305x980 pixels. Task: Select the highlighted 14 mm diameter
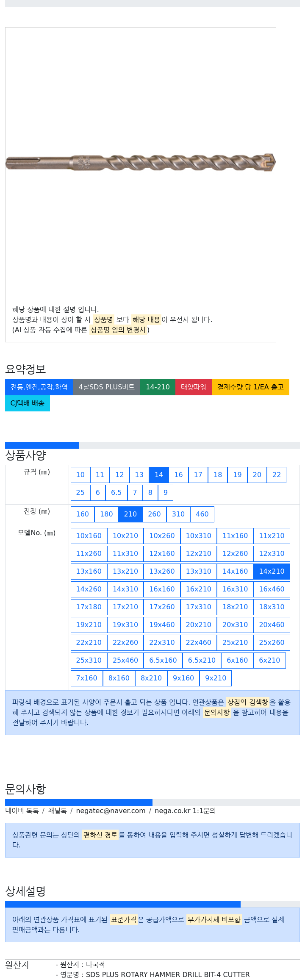coord(159,475)
